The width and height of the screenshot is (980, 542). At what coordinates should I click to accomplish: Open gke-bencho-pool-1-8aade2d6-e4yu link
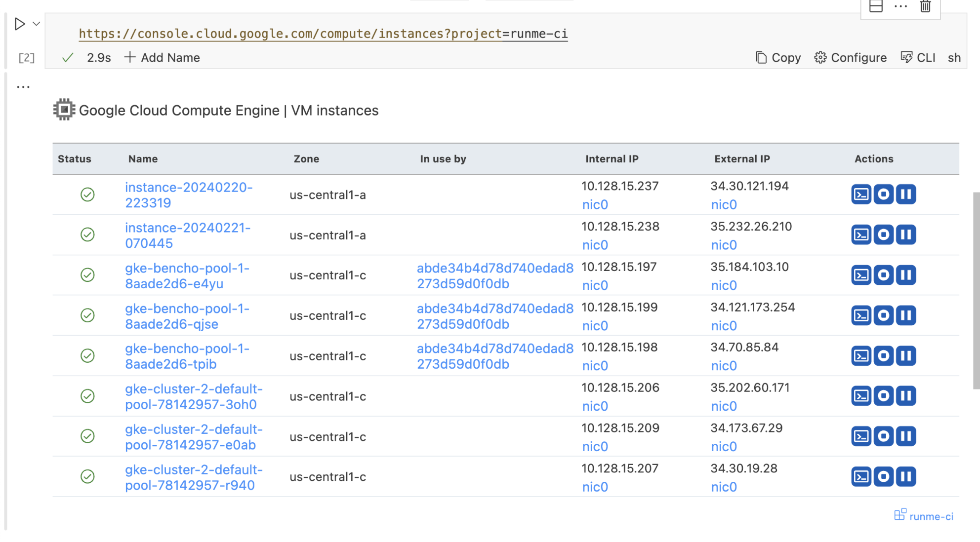click(187, 276)
